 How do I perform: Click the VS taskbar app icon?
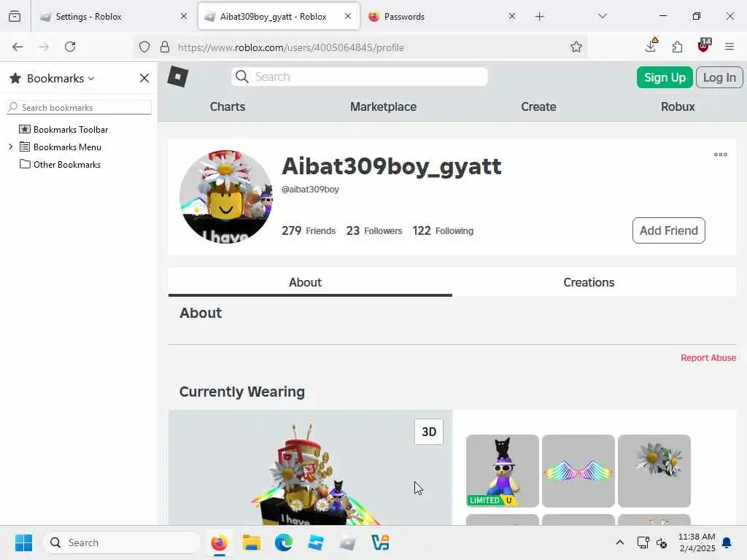379,542
